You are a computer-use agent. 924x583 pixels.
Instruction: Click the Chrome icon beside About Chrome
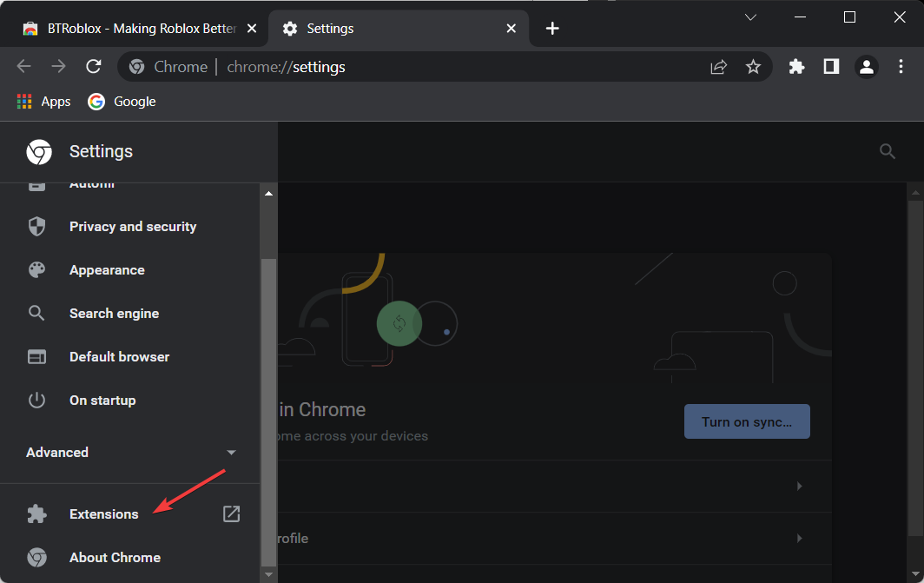coord(36,558)
